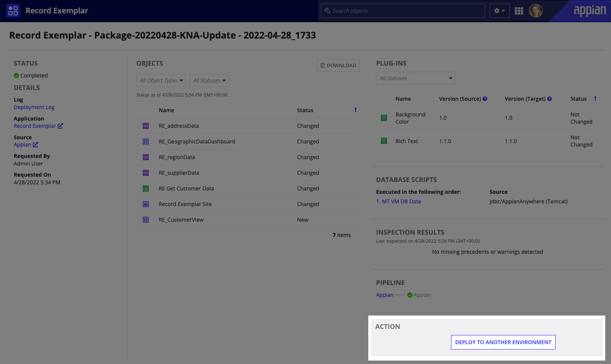Image resolution: width=611 pixels, height=364 pixels.
Task: Click the Appian pipeline target label
Action: (422, 295)
